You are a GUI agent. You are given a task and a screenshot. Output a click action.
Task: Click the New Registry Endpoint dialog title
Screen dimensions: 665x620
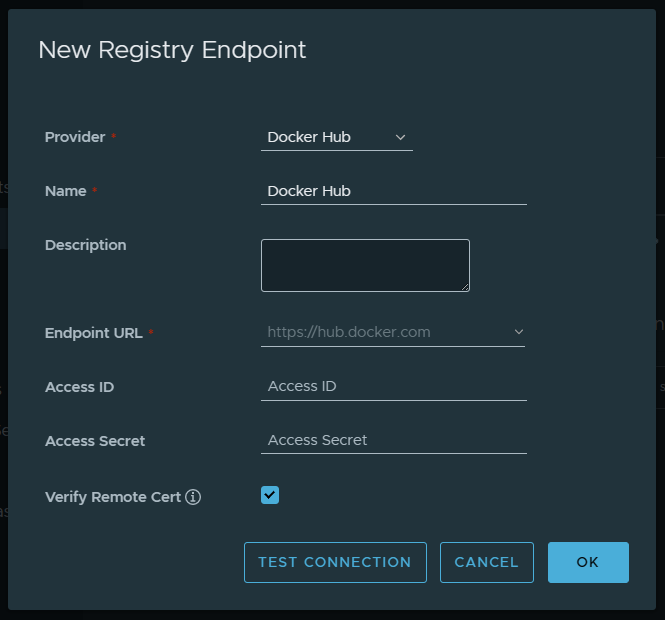[x=172, y=49]
